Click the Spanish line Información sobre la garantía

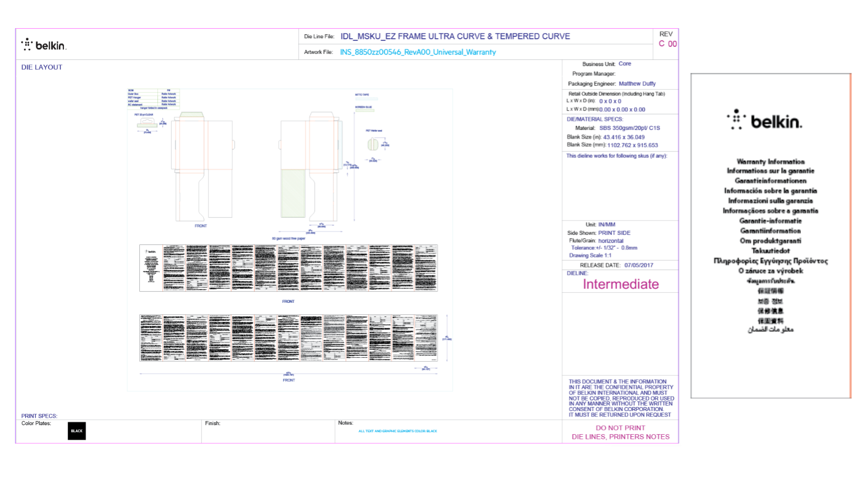click(770, 191)
